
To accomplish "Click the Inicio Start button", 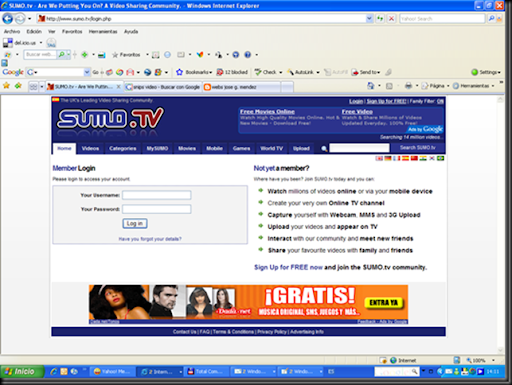I will point(22,371).
